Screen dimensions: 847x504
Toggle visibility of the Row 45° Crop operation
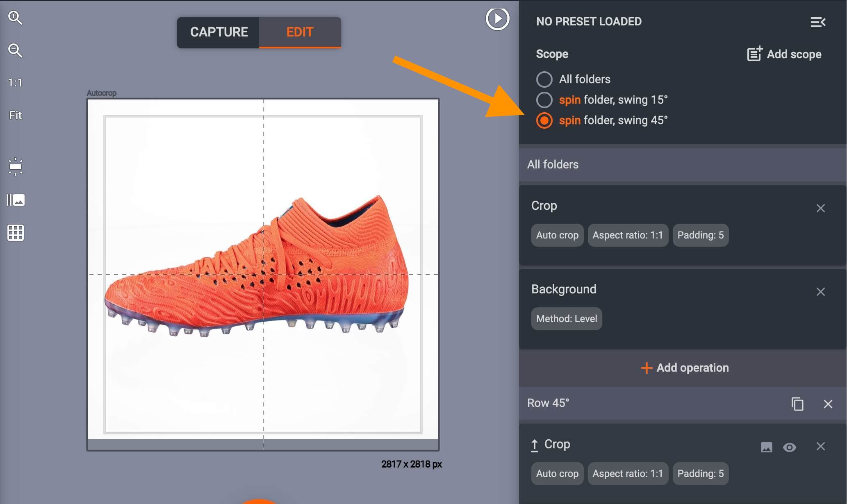(790, 447)
